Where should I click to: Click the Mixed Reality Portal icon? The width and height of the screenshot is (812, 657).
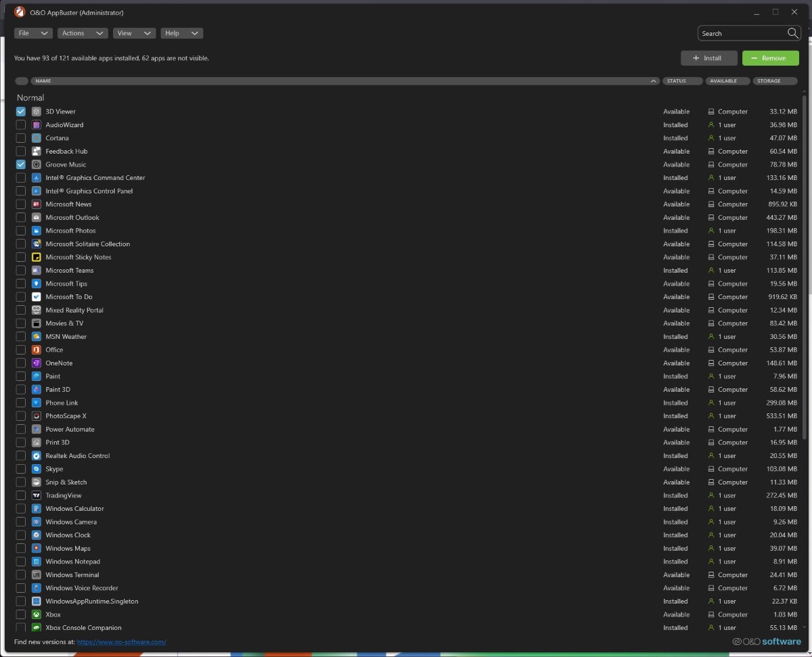pos(37,310)
